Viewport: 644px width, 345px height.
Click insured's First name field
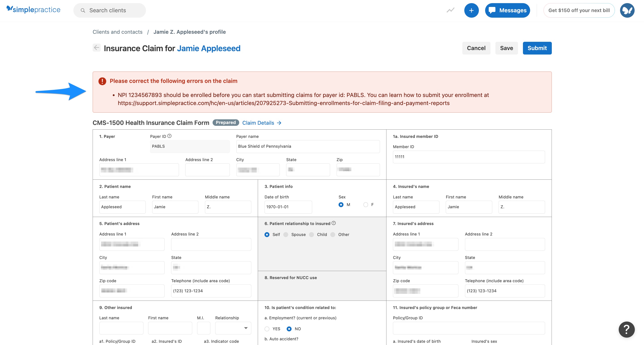(x=469, y=207)
